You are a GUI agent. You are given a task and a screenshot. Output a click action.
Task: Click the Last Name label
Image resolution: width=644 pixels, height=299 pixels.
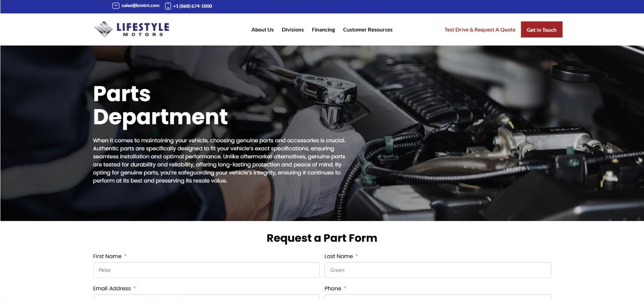point(338,256)
